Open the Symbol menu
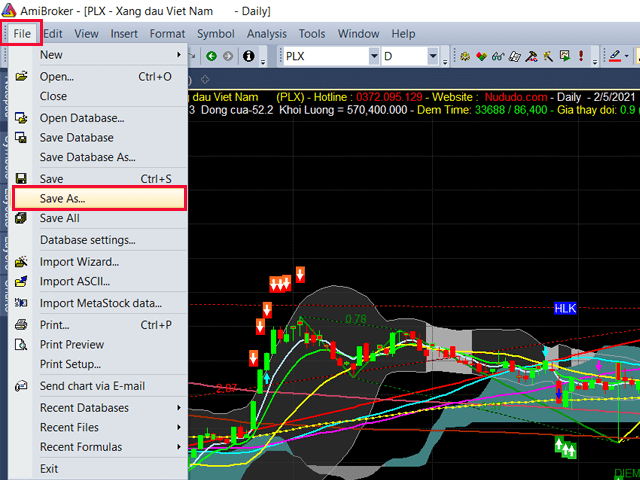The width and height of the screenshot is (640, 480). [216, 33]
